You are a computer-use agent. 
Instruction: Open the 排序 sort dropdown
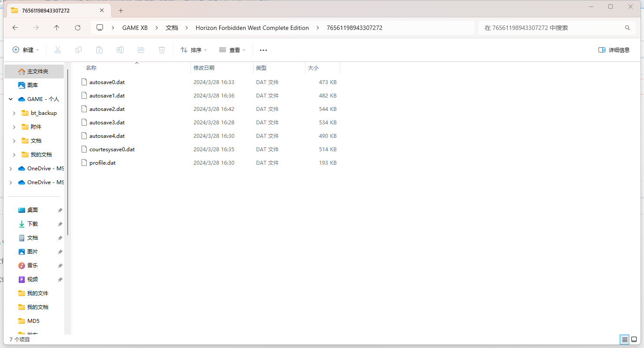coord(194,50)
